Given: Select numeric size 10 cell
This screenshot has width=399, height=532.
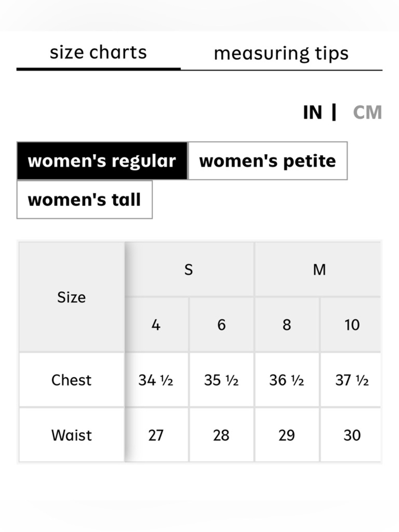Looking at the screenshot, I should (x=351, y=324).
